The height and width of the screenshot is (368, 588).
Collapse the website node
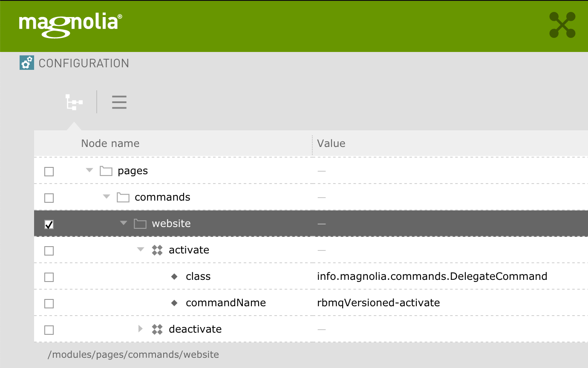(124, 223)
